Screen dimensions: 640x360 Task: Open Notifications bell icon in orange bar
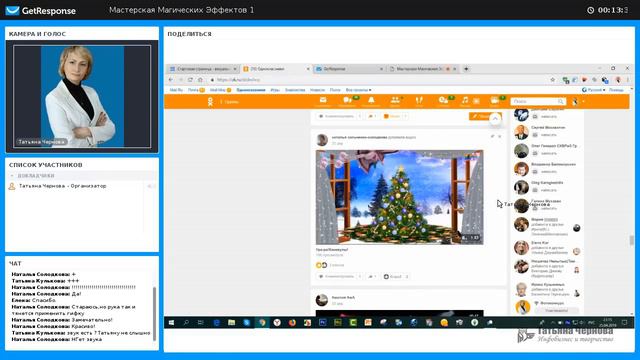371,101
